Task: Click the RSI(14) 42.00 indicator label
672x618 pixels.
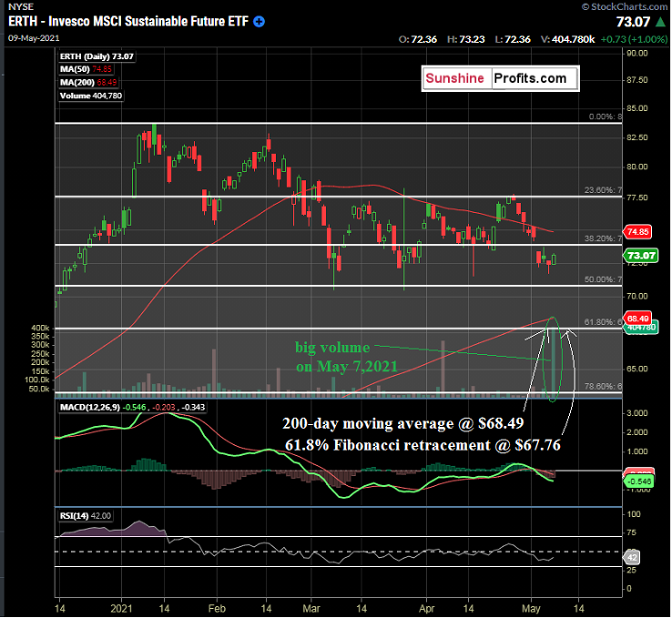Action: tap(86, 516)
